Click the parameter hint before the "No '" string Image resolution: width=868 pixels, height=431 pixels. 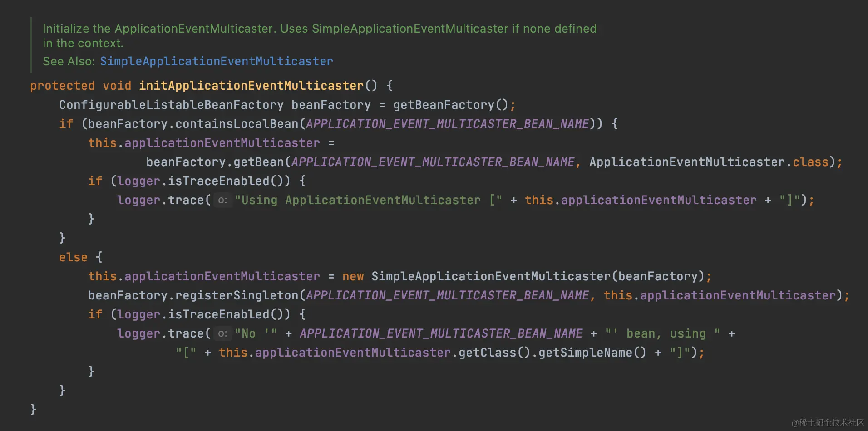(x=222, y=333)
